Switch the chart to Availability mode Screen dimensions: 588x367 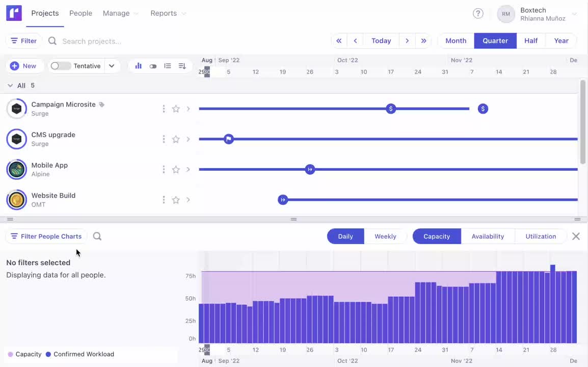488,237
